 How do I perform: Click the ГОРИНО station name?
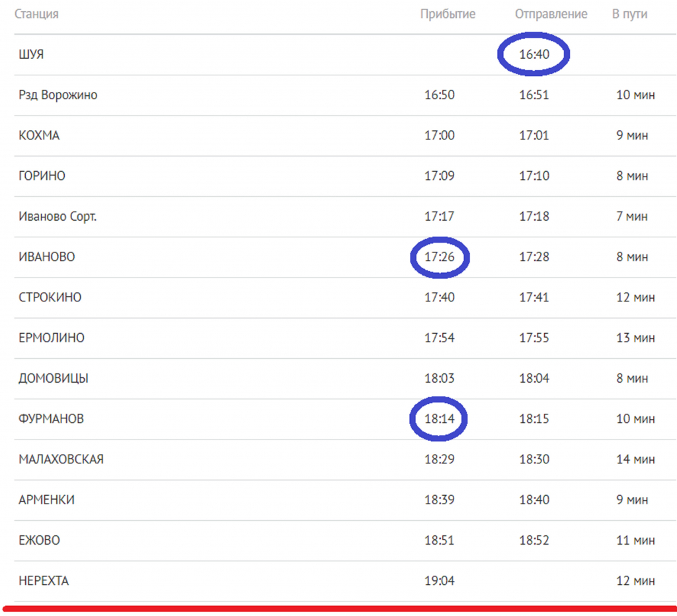tap(42, 176)
